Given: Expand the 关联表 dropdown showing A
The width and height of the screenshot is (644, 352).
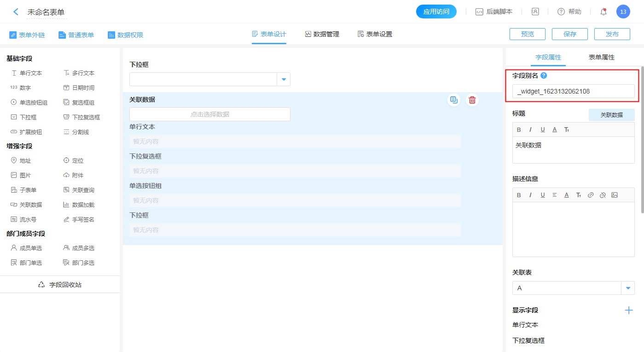Looking at the screenshot, I should (x=628, y=288).
